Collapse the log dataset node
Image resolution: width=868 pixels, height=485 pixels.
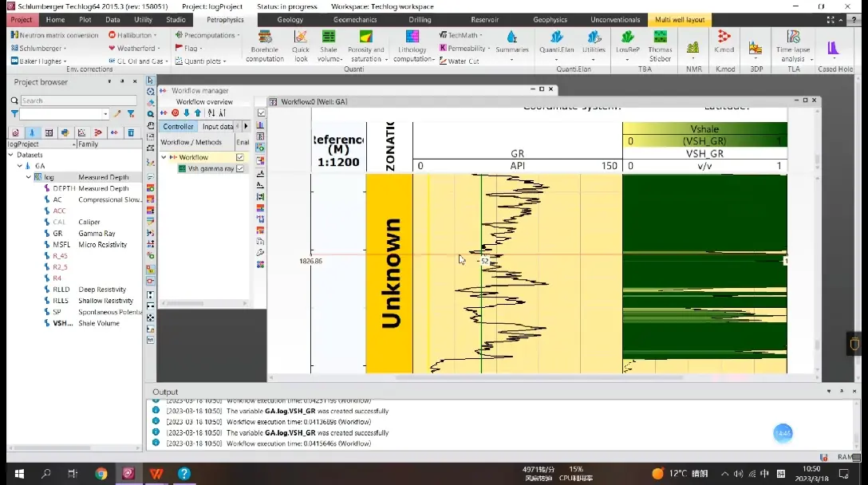pos(29,177)
